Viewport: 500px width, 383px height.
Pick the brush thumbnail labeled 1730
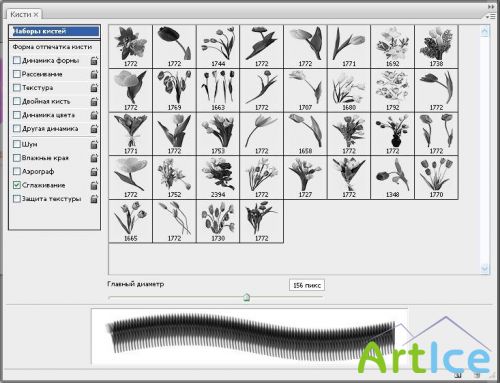click(x=218, y=221)
